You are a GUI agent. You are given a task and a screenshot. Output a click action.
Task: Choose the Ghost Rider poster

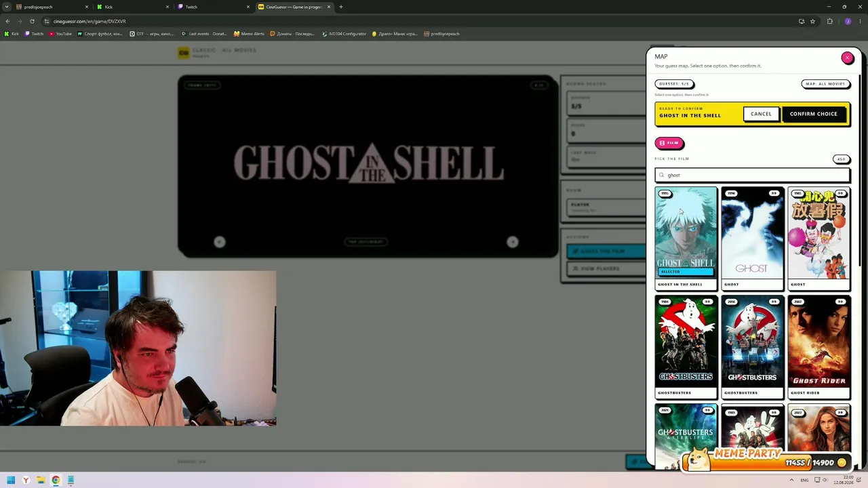pyautogui.click(x=818, y=341)
